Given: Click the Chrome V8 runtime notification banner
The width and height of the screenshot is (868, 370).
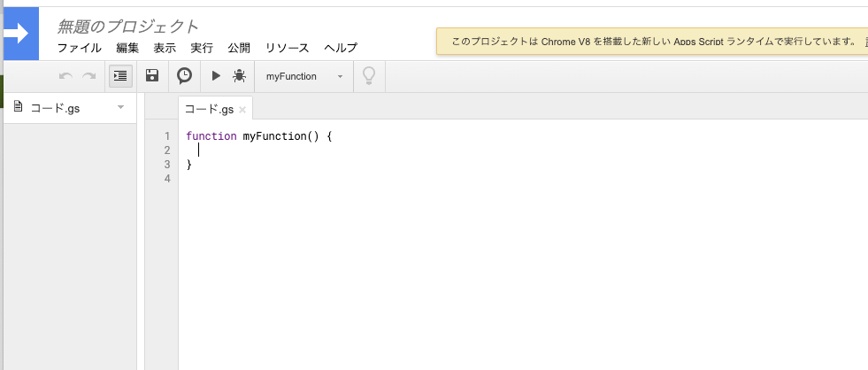Looking at the screenshot, I should coord(652,42).
